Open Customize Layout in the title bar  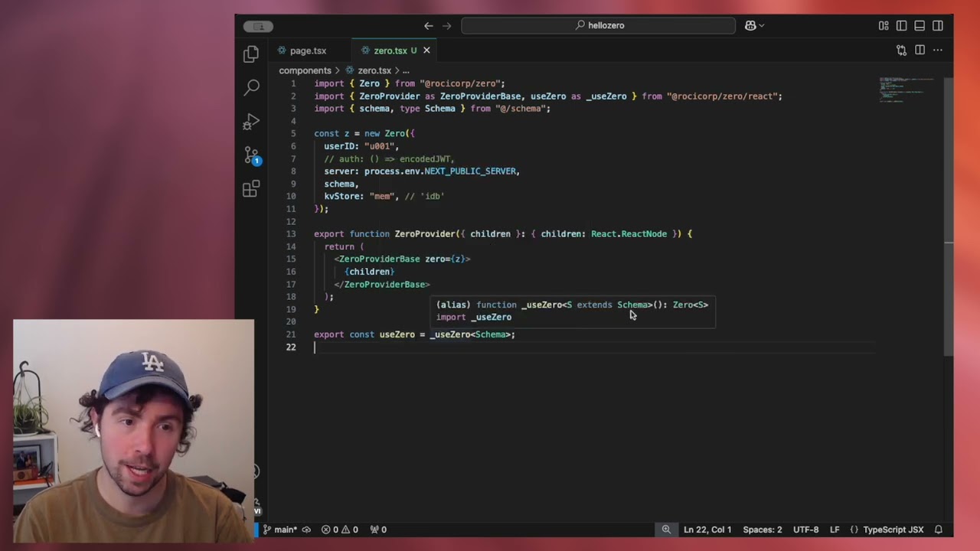(x=884, y=25)
